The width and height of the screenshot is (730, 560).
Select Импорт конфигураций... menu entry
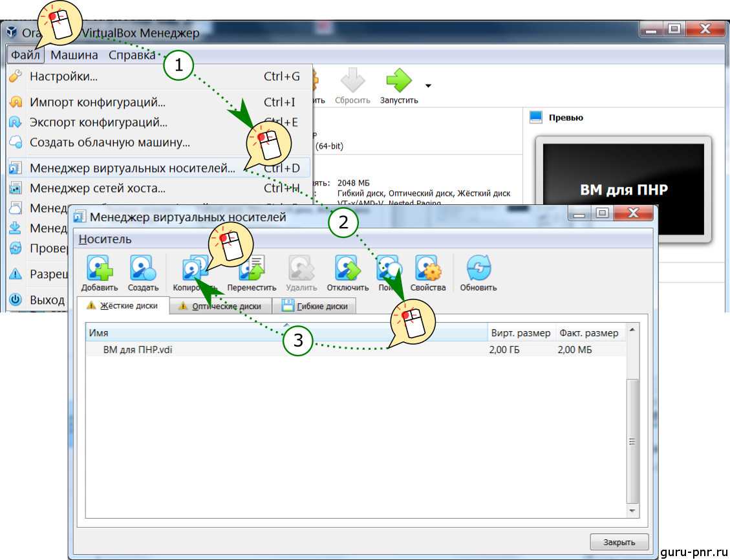point(97,102)
